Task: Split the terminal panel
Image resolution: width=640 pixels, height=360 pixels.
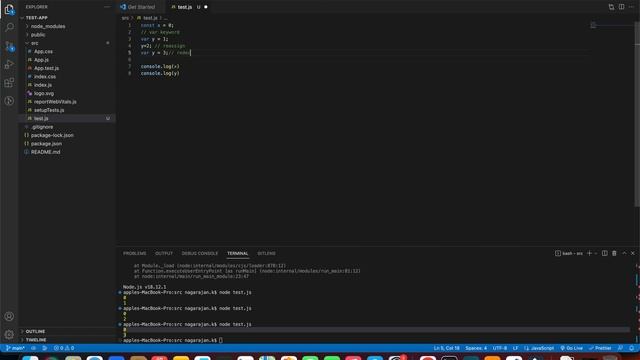Action: click(604, 253)
